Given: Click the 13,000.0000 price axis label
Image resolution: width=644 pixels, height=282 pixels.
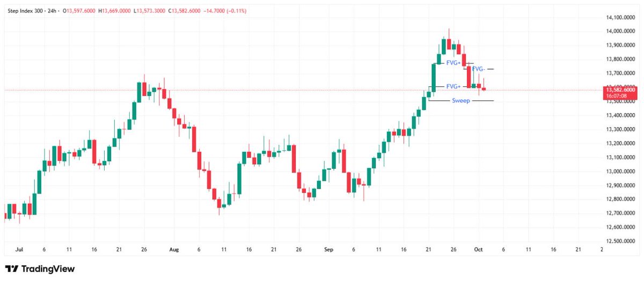Looking at the screenshot, I should pos(621,172).
